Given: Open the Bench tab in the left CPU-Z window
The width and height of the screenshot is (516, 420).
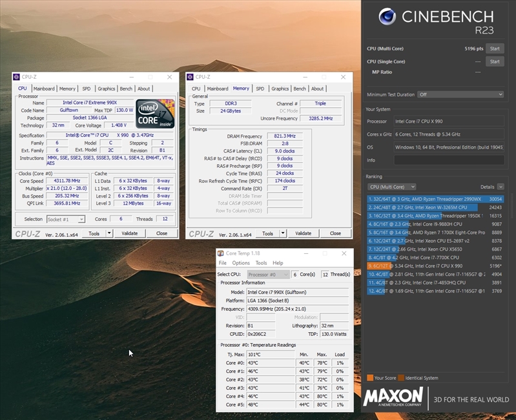Looking at the screenshot, I should pyautogui.click(x=126, y=89).
